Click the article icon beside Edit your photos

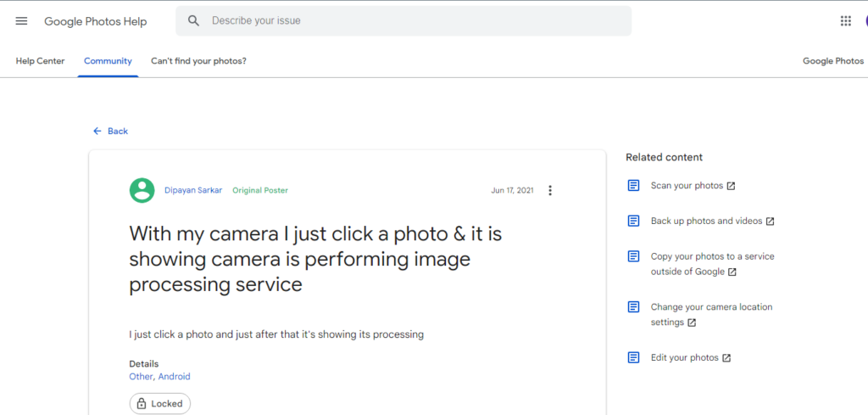pos(633,357)
